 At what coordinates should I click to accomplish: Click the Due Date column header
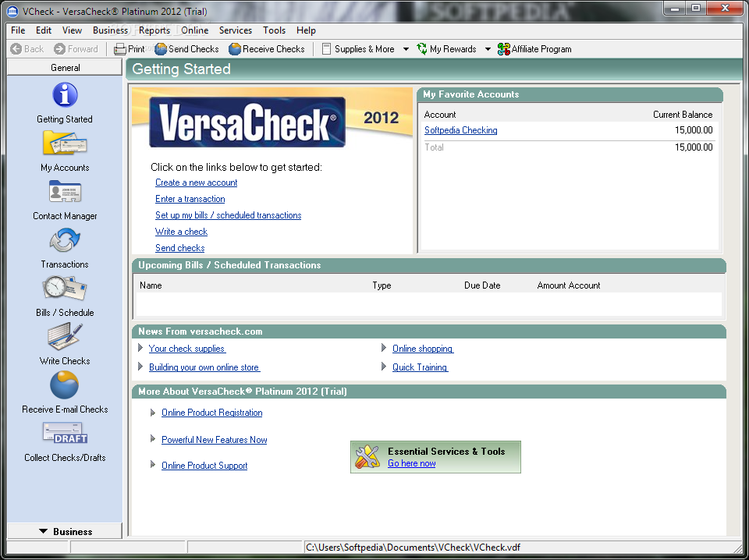coord(482,285)
